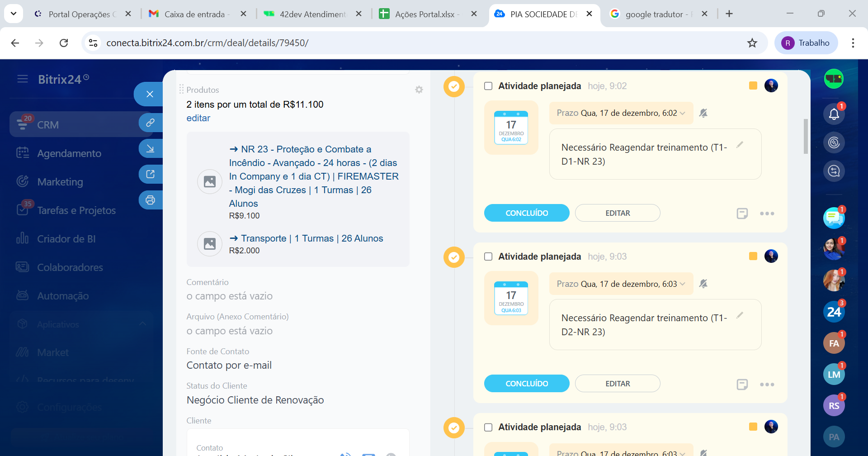The height and width of the screenshot is (456, 868).
Task: Open deal in new window icon
Action: 150,174
